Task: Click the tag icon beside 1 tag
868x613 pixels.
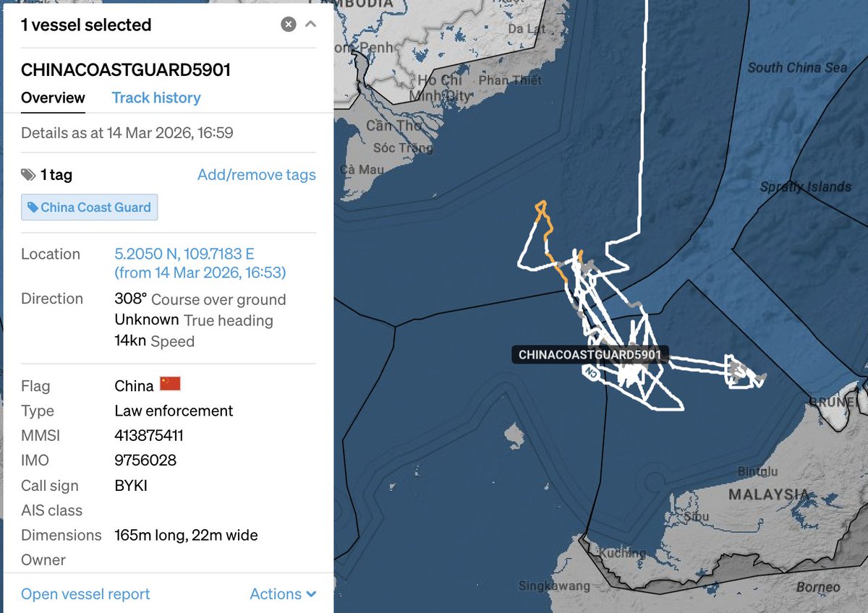Action: click(28, 175)
